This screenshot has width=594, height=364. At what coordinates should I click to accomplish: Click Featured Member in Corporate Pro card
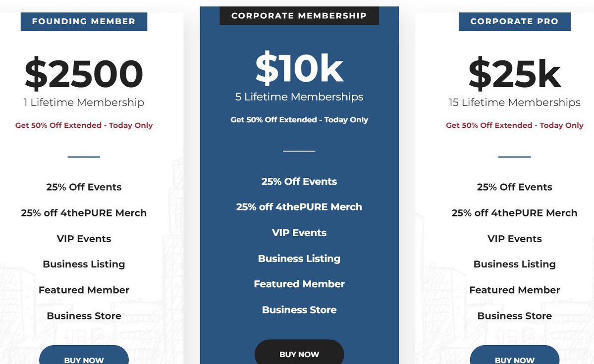514,290
